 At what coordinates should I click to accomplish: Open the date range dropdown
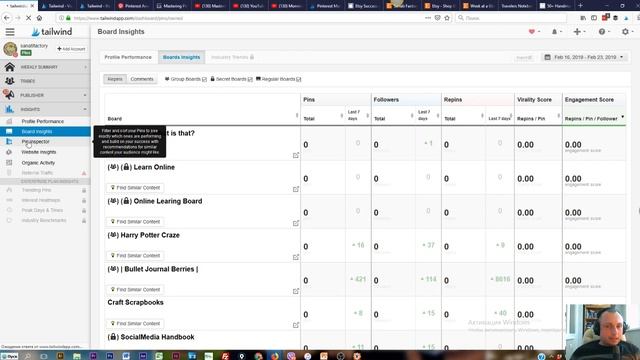tap(584, 57)
